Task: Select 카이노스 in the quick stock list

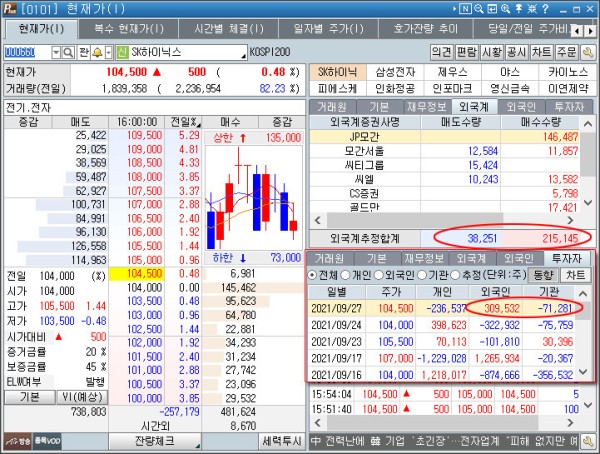Action: point(567,72)
